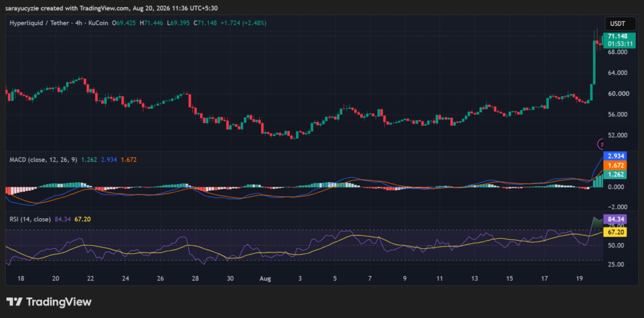Click MACD axis level -2.000
Image resolution: width=644 pixels, height=318 pixels.
pos(616,207)
